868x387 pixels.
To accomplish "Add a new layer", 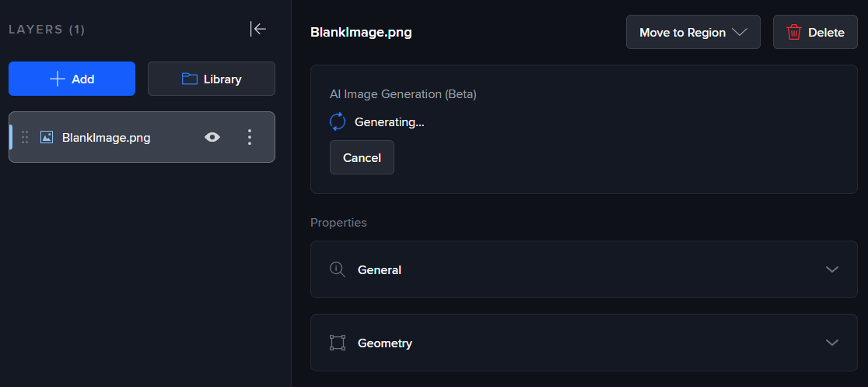I will (x=72, y=79).
